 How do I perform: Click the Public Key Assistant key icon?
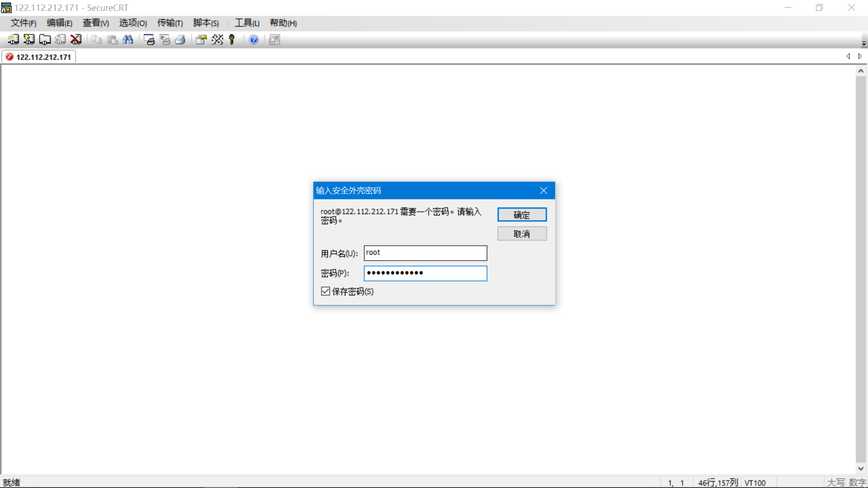coord(232,40)
